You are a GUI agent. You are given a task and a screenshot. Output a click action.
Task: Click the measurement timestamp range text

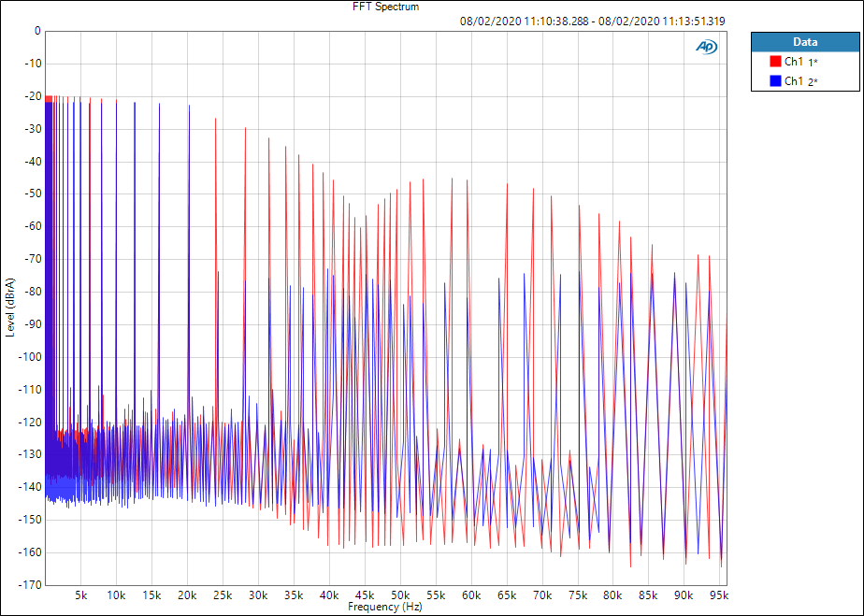[593, 21]
